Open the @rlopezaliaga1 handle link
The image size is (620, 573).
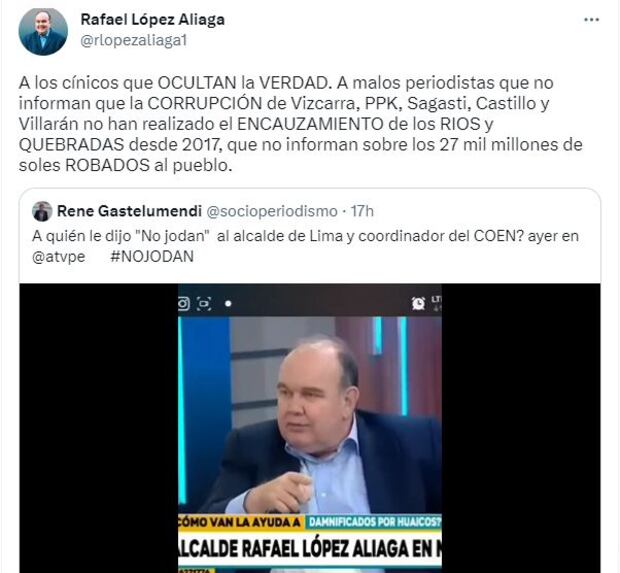click(134, 40)
